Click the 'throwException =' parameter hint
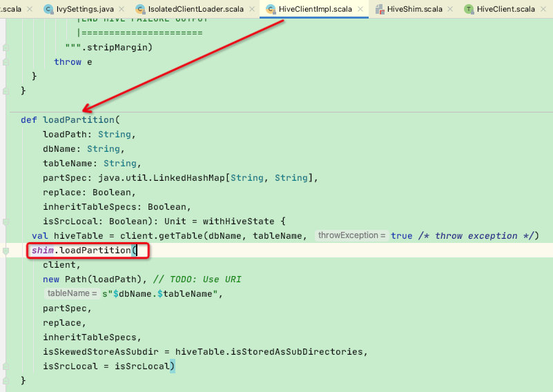 point(351,235)
